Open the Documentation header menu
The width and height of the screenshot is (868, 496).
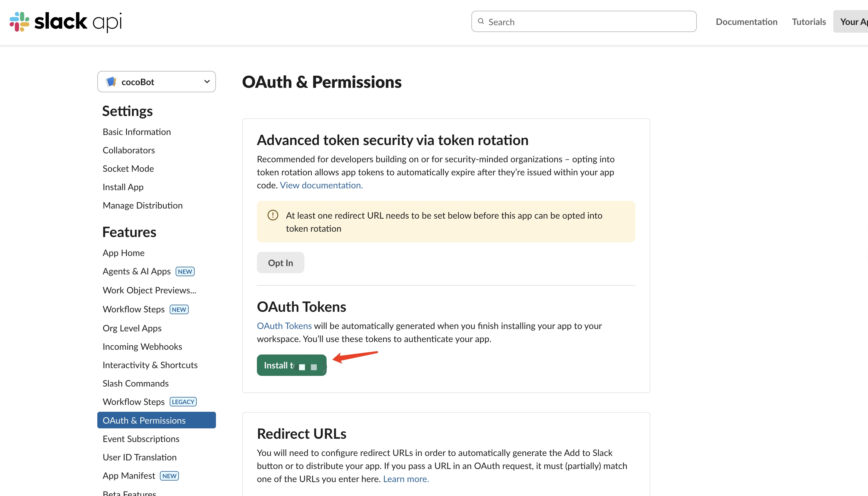tap(746, 21)
